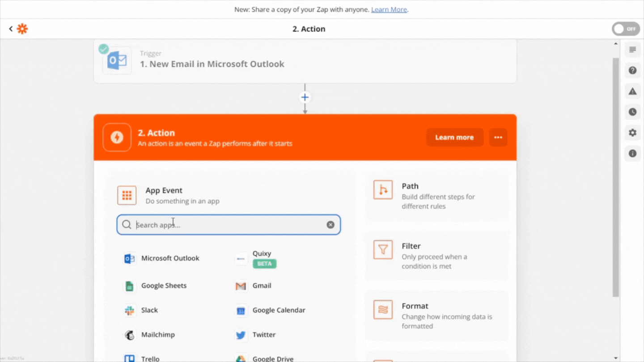Click the Gmail icon

pyautogui.click(x=241, y=286)
